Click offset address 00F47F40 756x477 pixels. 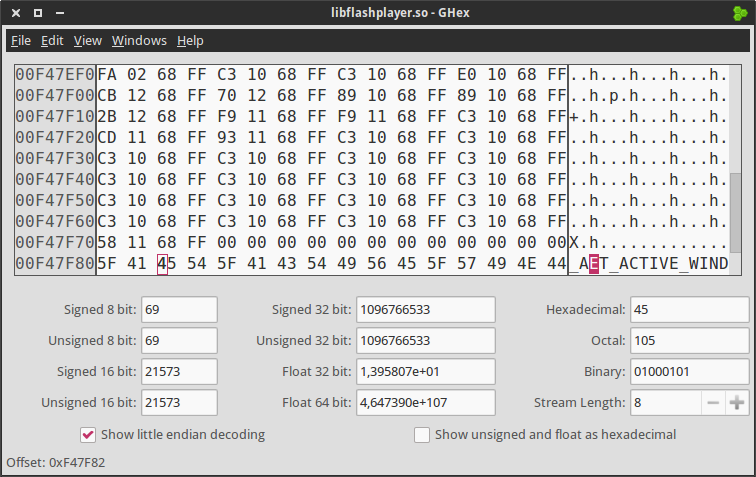pos(55,179)
